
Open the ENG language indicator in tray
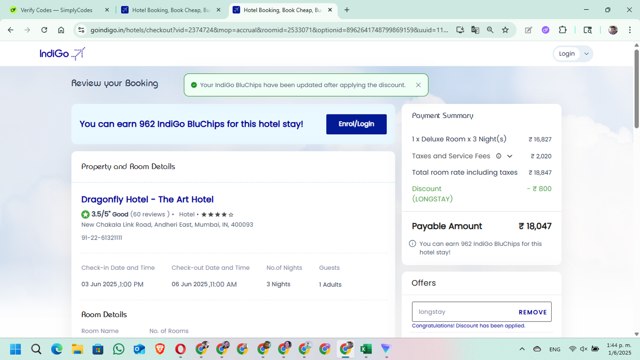(x=555, y=349)
